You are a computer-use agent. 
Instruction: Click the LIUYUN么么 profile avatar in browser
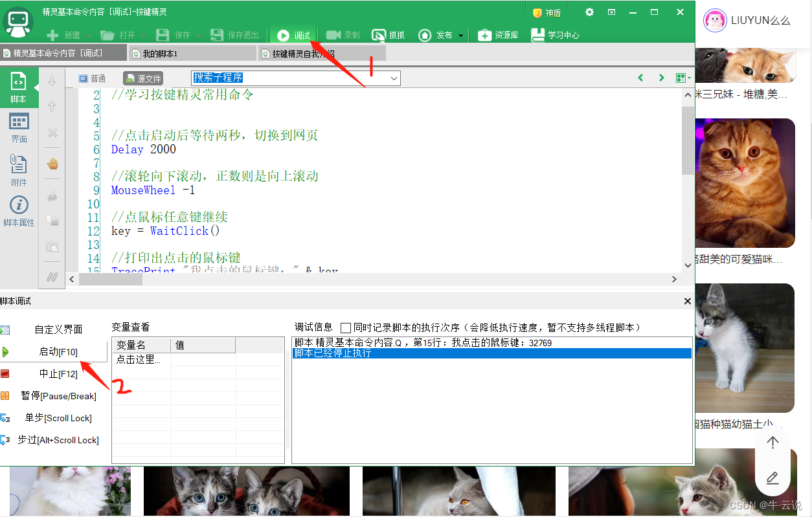click(x=715, y=21)
